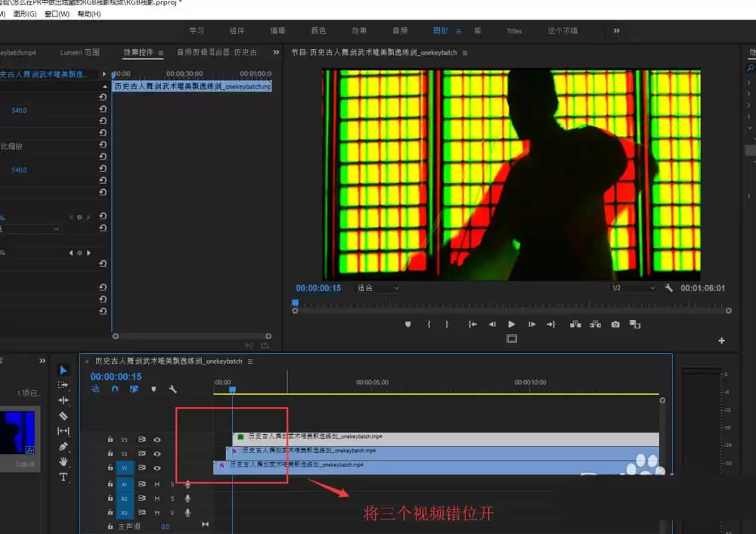The height and width of the screenshot is (534, 756).
Task: Hide track V2 with eye icon
Action: pos(157,453)
